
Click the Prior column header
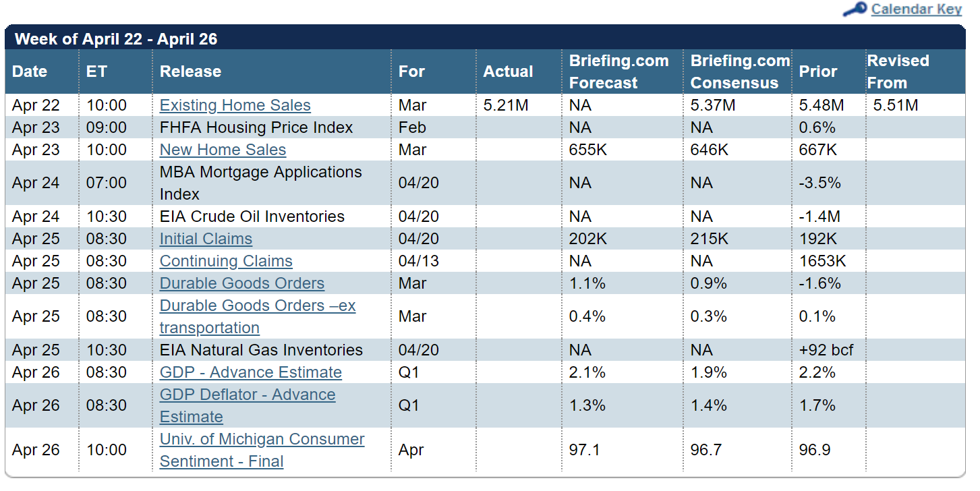point(819,71)
